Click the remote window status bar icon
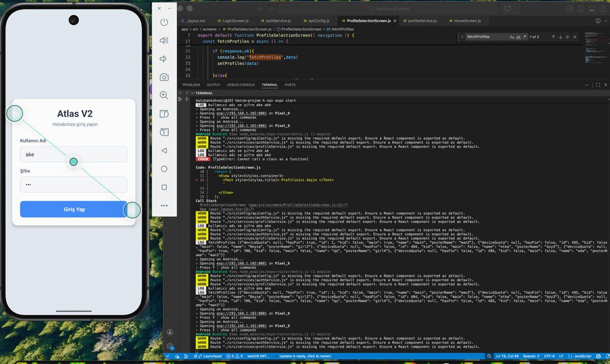The image size is (610, 364). point(168,356)
